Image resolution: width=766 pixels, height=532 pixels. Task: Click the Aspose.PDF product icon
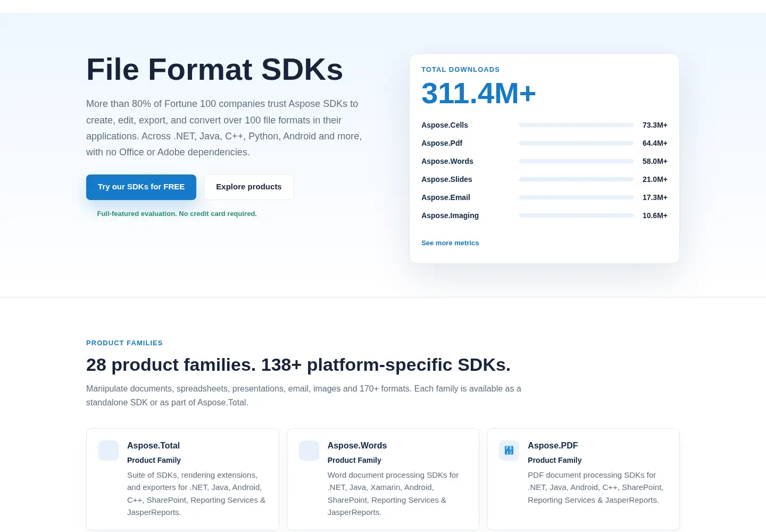[509, 451]
